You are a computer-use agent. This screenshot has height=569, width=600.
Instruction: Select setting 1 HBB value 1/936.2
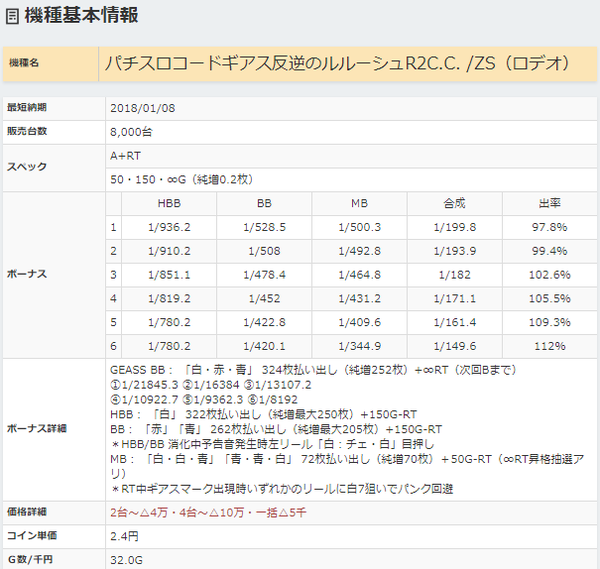(x=169, y=227)
